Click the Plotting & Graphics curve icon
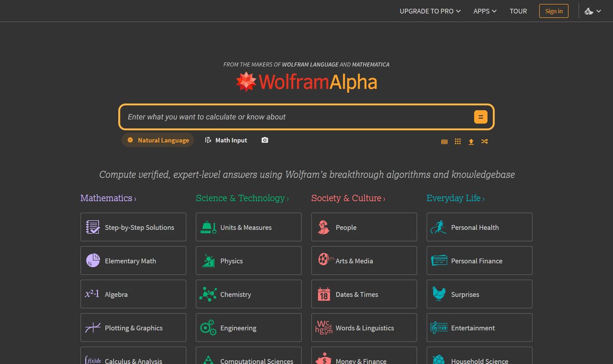The image size is (613, 364). [x=92, y=328]
